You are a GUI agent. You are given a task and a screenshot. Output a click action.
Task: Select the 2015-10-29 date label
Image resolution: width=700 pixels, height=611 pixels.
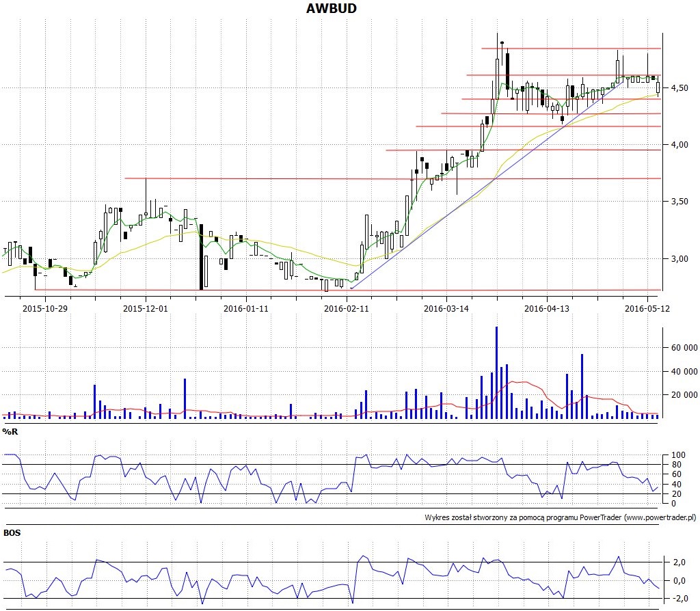(x=44, y=308)
